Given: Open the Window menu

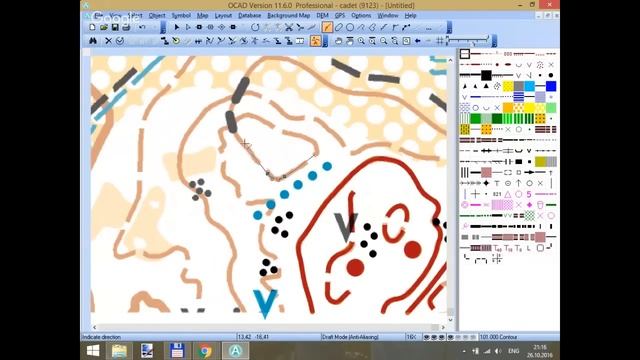Looking at the screenshot, I should point(388,16).
